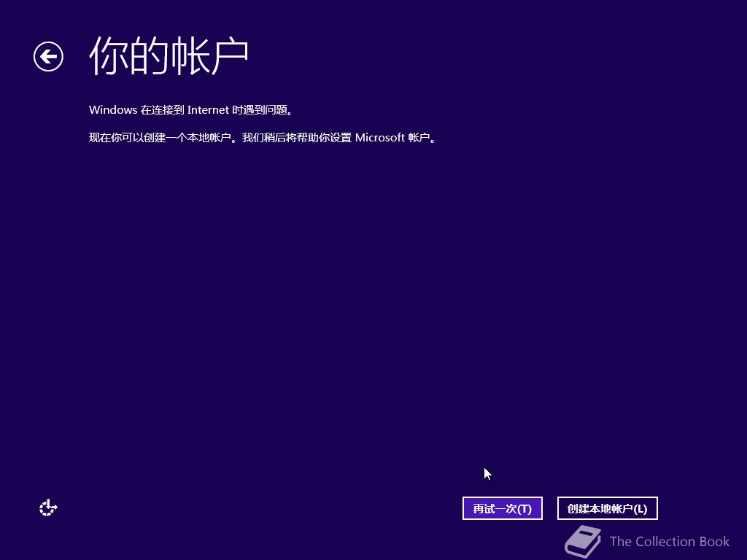This screenshot has width=747, height=560.
Task: Click the 你的帐户 page heading
Action: point(169,56)
